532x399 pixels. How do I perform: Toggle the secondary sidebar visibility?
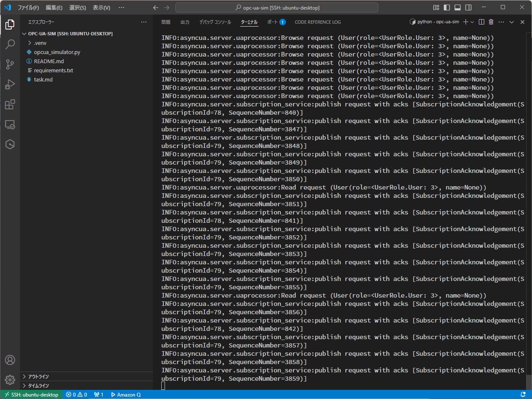tap(468, 7)
